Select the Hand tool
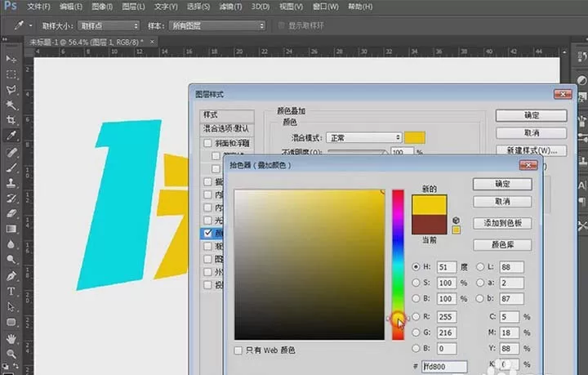This screenshot has height=375, width=588. click(x=11, y=338)
